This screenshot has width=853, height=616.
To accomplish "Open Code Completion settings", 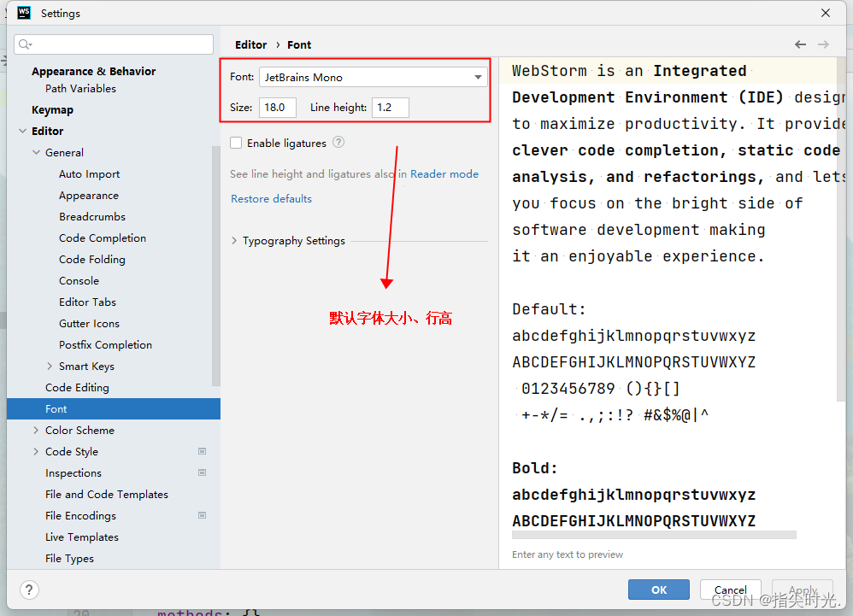I will [103, 238].
